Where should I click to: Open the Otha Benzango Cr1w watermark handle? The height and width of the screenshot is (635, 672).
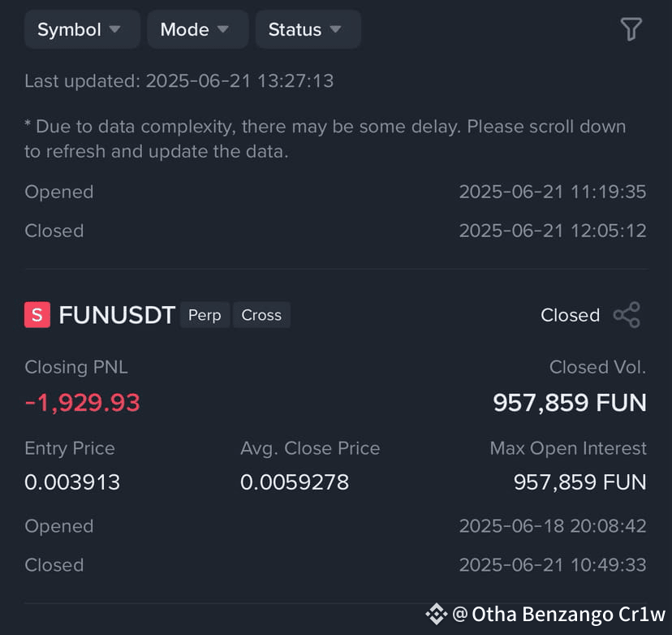[559, 615]
